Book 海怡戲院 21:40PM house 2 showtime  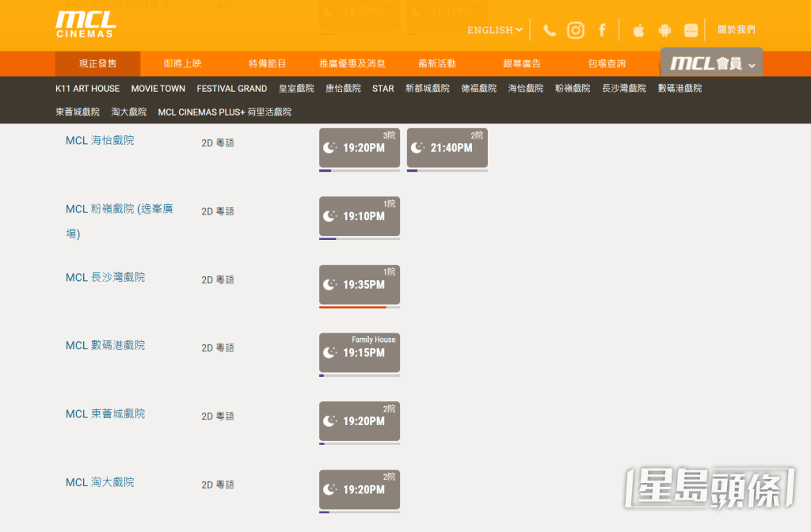coord(447,148)
